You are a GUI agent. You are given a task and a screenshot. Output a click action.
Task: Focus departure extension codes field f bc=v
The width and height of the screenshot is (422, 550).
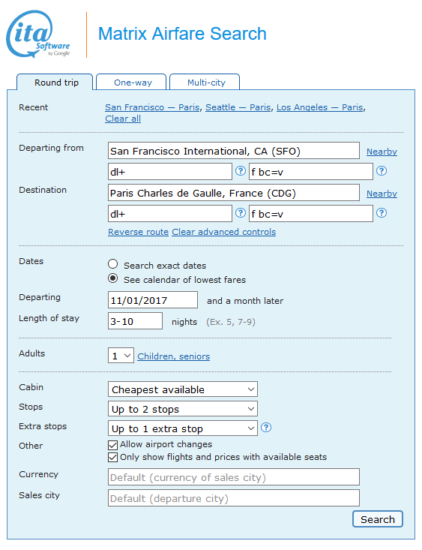311,172
